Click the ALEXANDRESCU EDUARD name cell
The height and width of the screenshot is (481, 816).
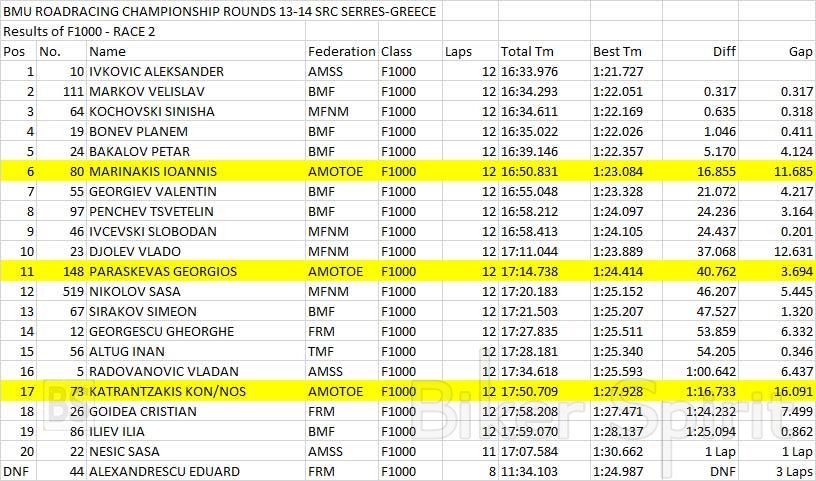click(164, 471)
